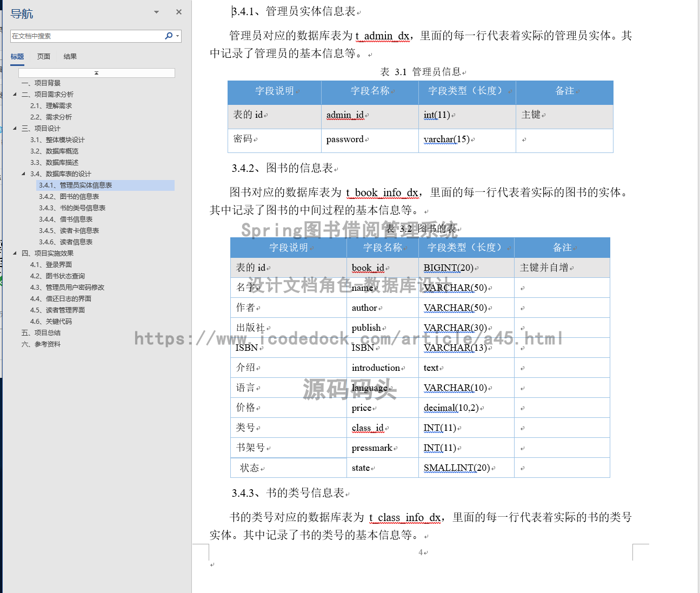
Task: Click the 在文档中搜索 search field
Action: coord(86,36)
